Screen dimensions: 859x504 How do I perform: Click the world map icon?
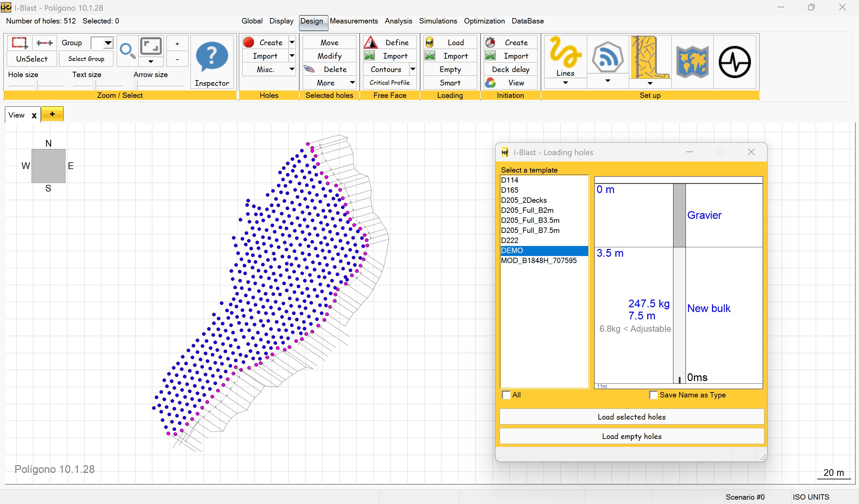click(x=692, y=62)
